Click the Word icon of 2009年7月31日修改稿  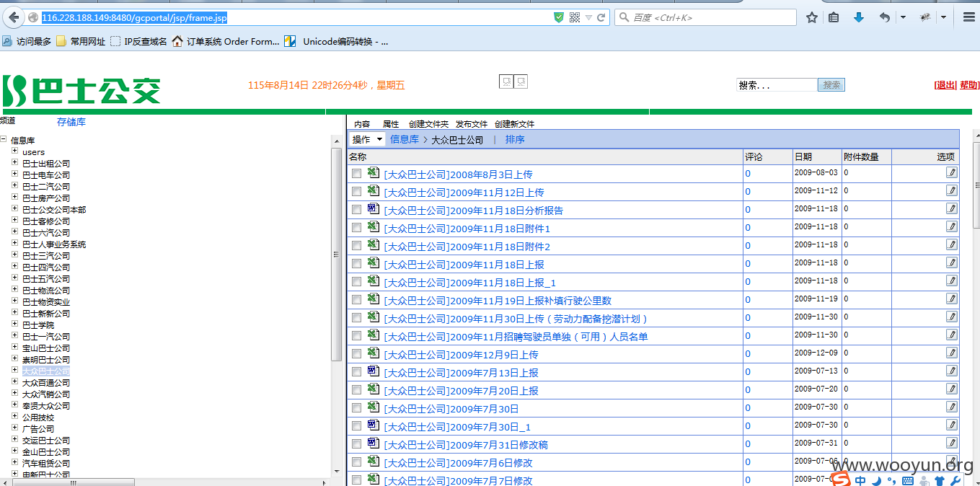pyautogui.click(x=373, y=443)
